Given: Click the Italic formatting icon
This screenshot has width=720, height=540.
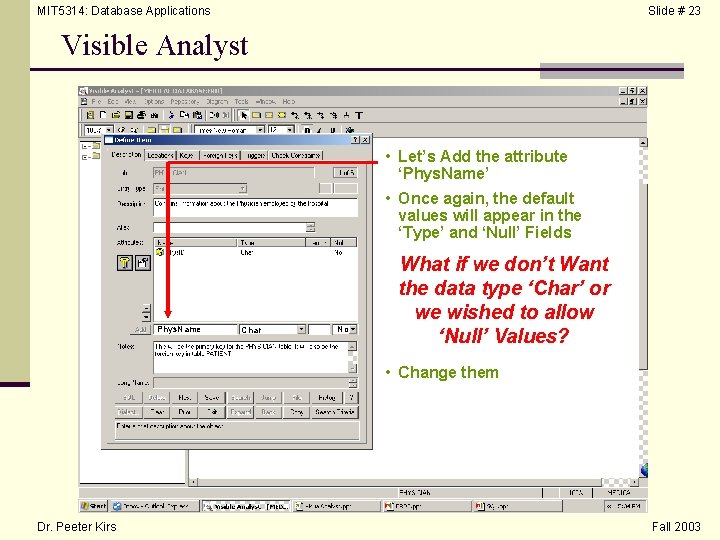Looking at the screenshot, I should (x=320, y=130).
